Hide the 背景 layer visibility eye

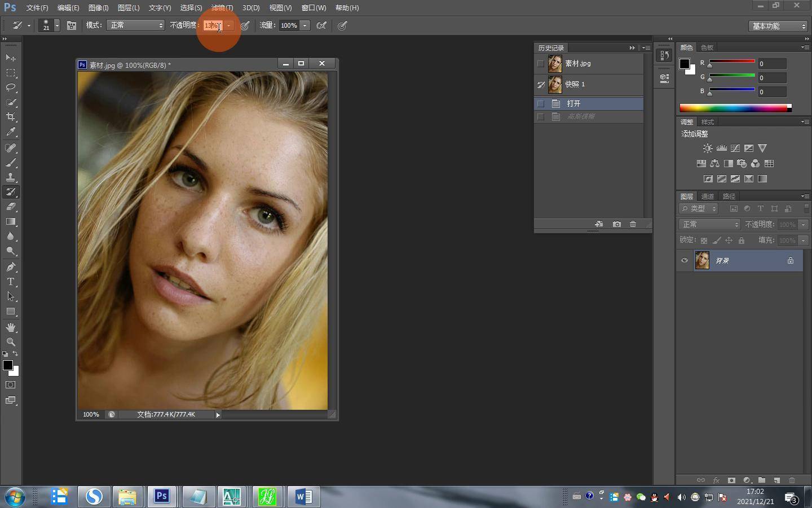[685, 260]
